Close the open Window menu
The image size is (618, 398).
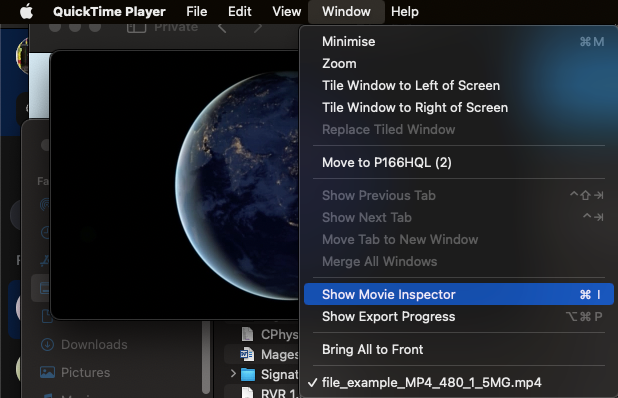(346, 11)
